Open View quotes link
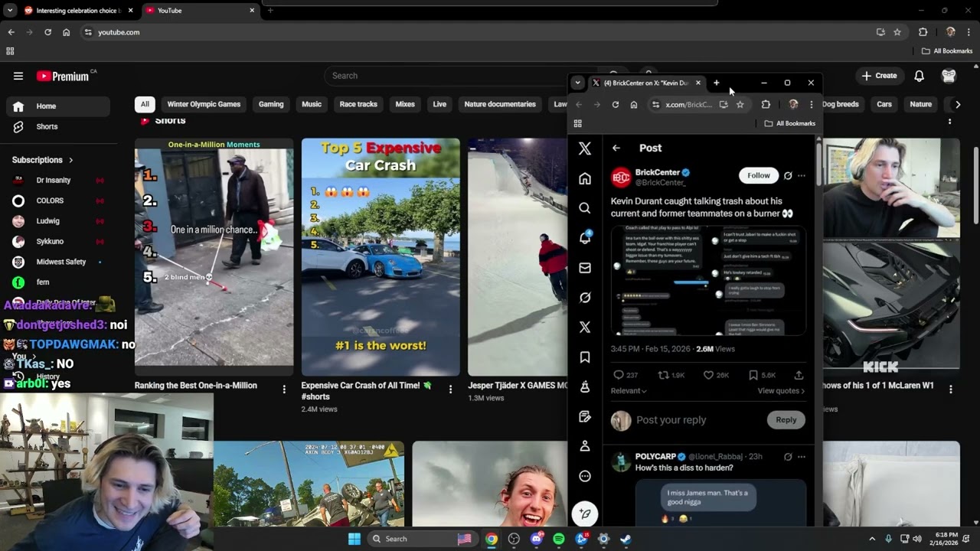 click(781, 390)
